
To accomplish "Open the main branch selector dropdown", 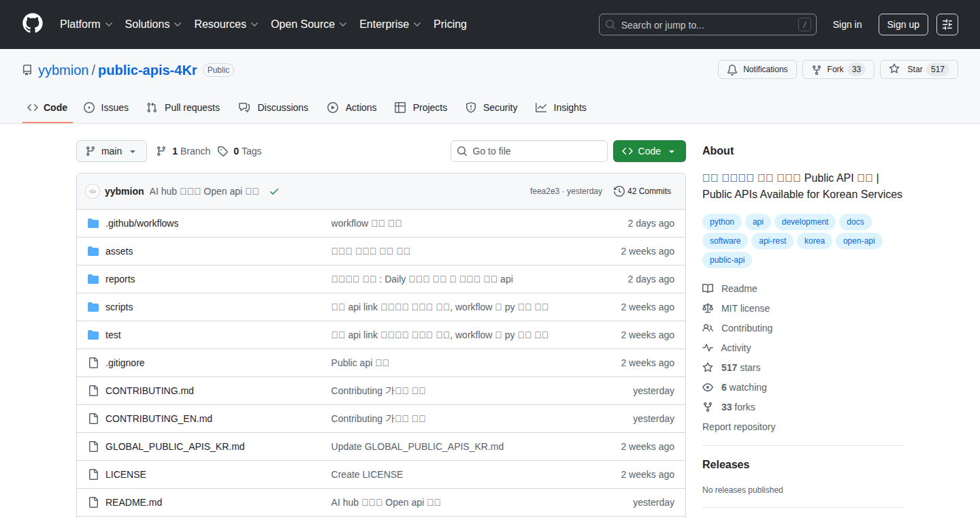I will click(112, 151).
